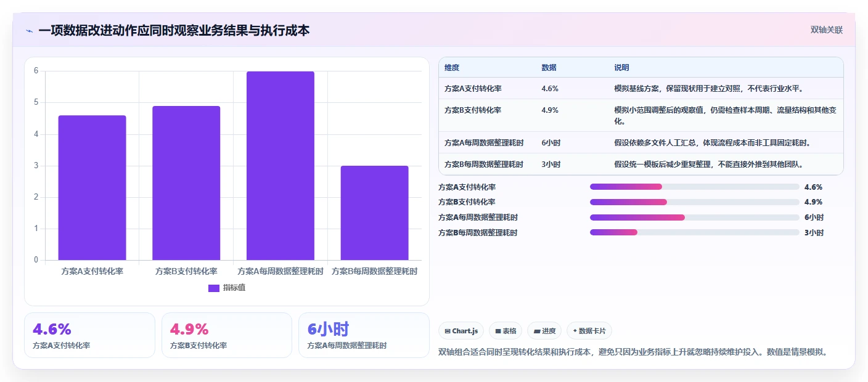
Task: Click the 6小时 value in the table
Action: [x=551, y=142]
